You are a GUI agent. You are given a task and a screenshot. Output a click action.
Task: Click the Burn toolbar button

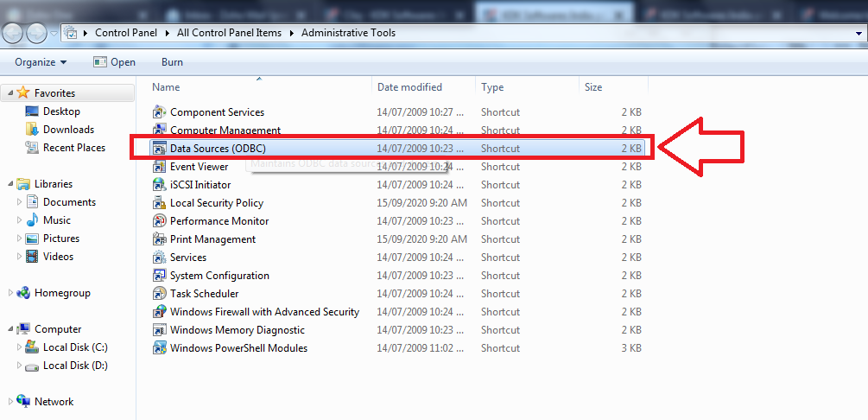tap(172, 62)
